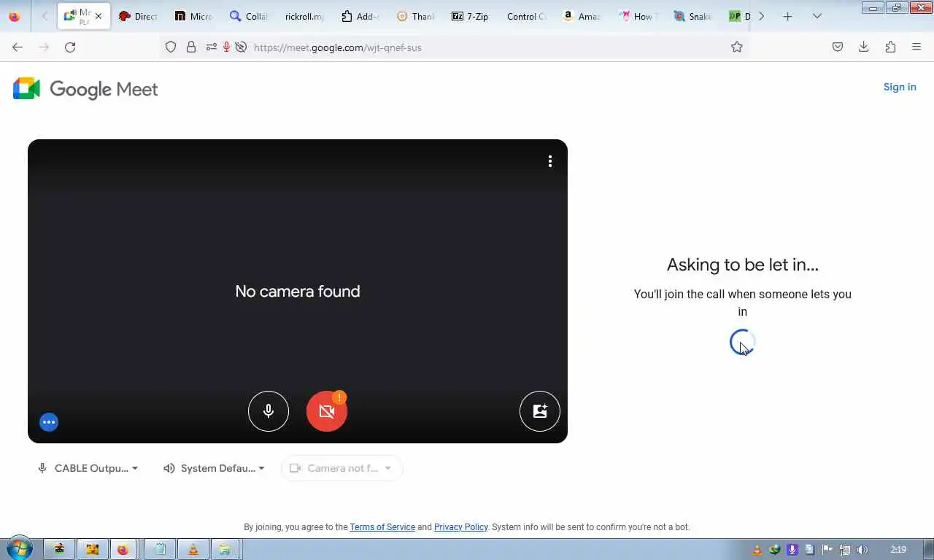Open the List all tabs dropdown
The width and height of the screenshot is (934, 560).
[x=817, y=16]
